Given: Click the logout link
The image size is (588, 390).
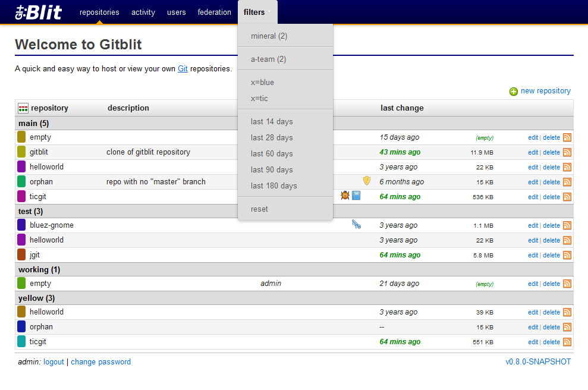Looking at the screenshot, I should pyautogui.click(x=54, y=362).
